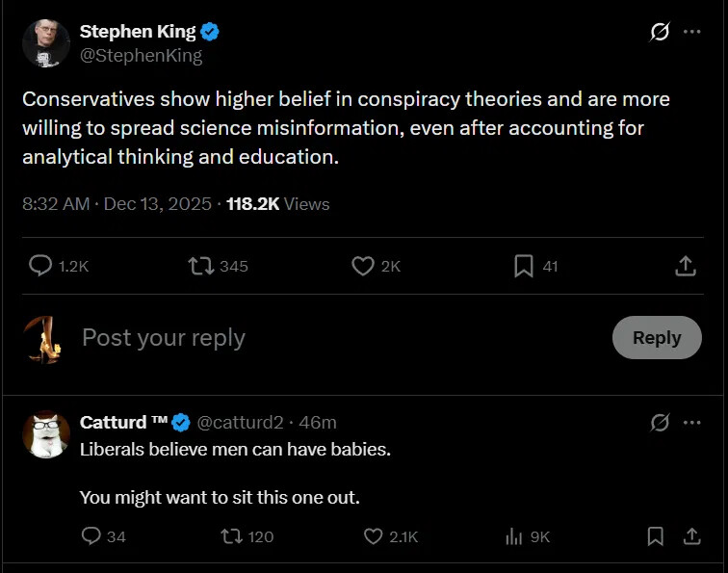Open more options on Catturd's reply
This screenshot has height=573, width=728.
(x=691, y=423)
